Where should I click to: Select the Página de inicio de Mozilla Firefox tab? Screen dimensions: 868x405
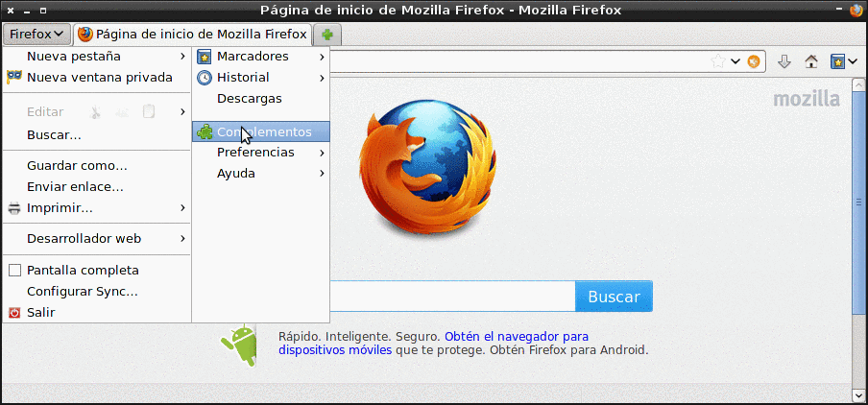(192, 35)
